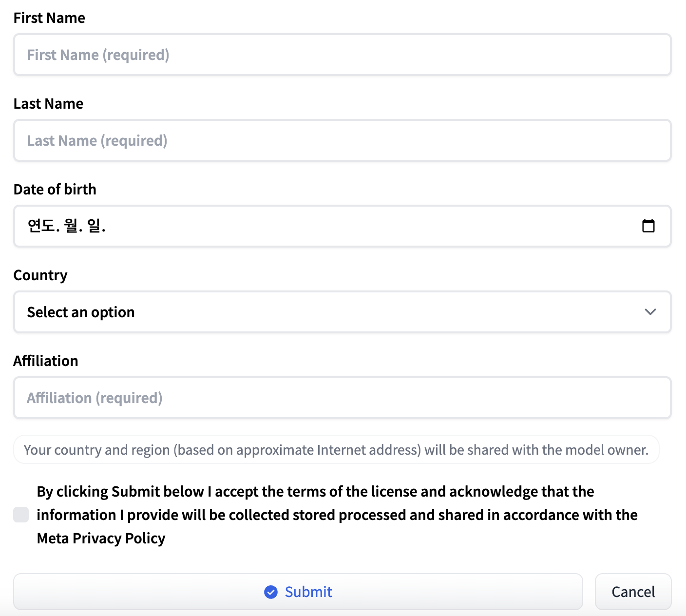Focus the First Name input field
This screenshot has width=686, height=616.
click(342, 55)
